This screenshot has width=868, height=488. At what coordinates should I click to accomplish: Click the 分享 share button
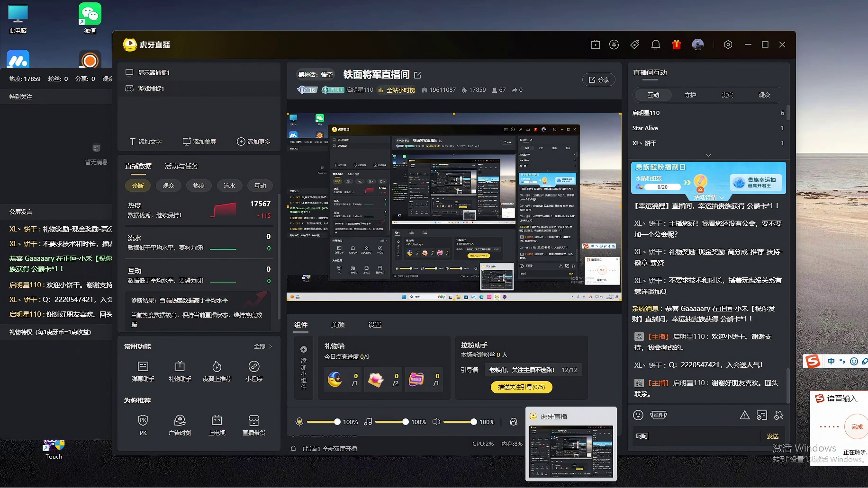click(x=599, y=80)
